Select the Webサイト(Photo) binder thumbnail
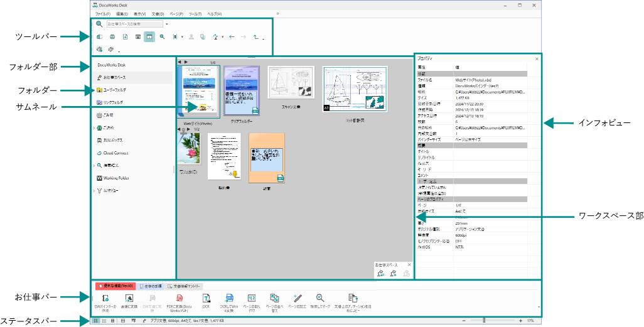 click(198, 92)
